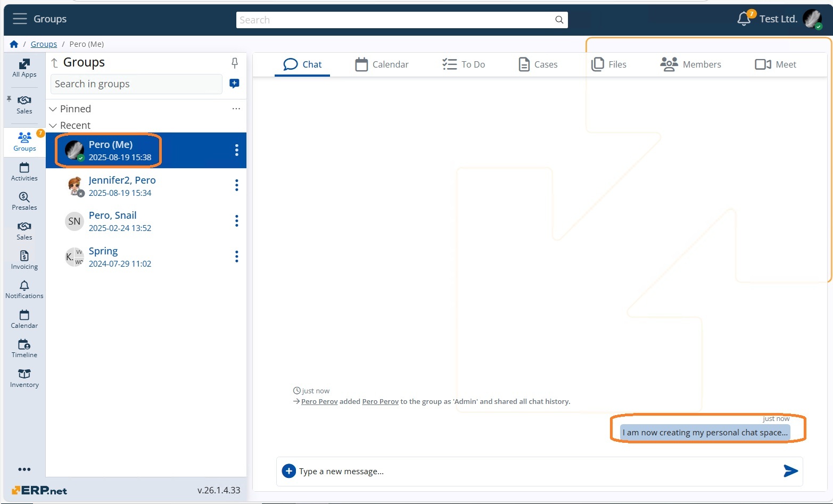Screen dimensions: 833x504
Task: Open All Apps in sidebar
Action: pos(24,68)
